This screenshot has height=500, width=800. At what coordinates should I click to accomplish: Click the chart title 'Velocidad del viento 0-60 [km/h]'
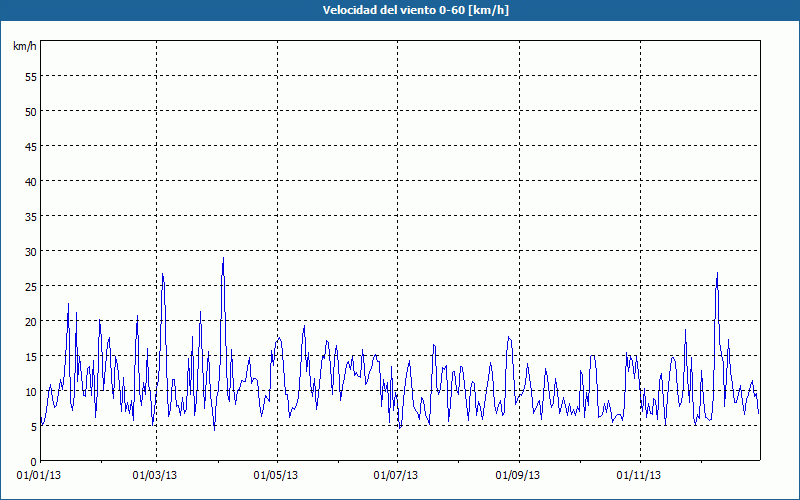415,10
